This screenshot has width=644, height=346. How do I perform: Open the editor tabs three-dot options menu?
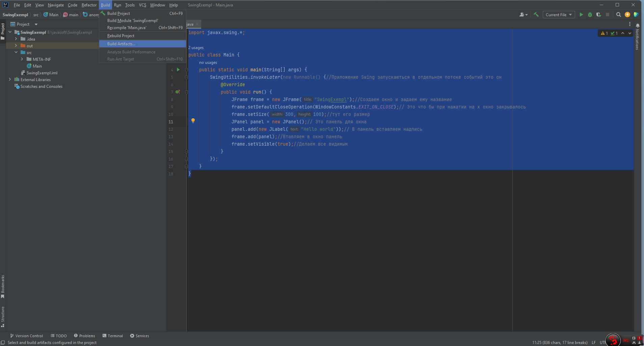[630, 24]
